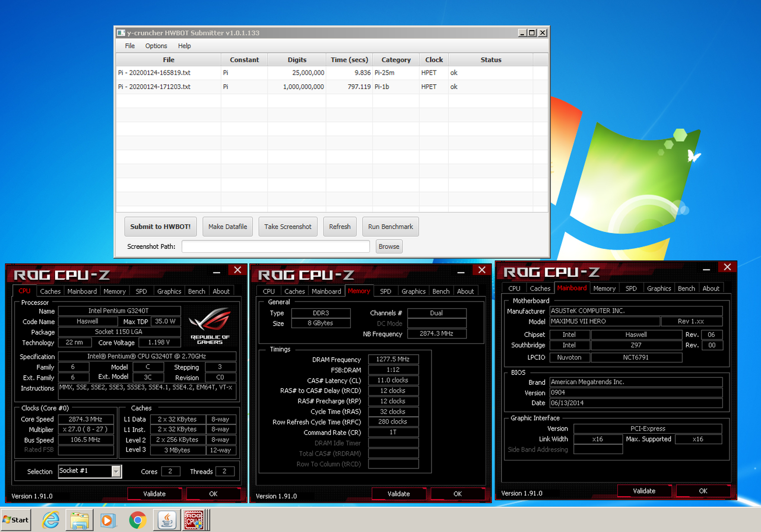Select row Pi - 20200124-165819.txt
Viewport: 761px width, 532px height.
click(x=331, y=72)
